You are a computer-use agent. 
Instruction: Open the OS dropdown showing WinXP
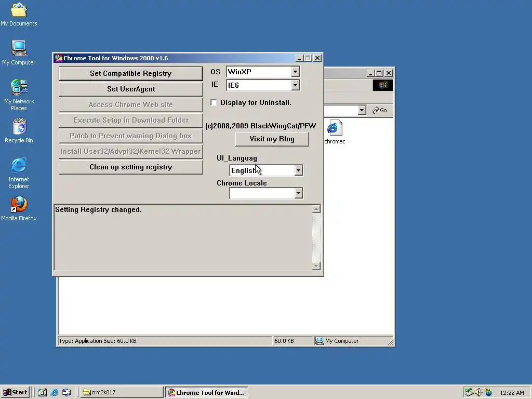coord(295,72)
